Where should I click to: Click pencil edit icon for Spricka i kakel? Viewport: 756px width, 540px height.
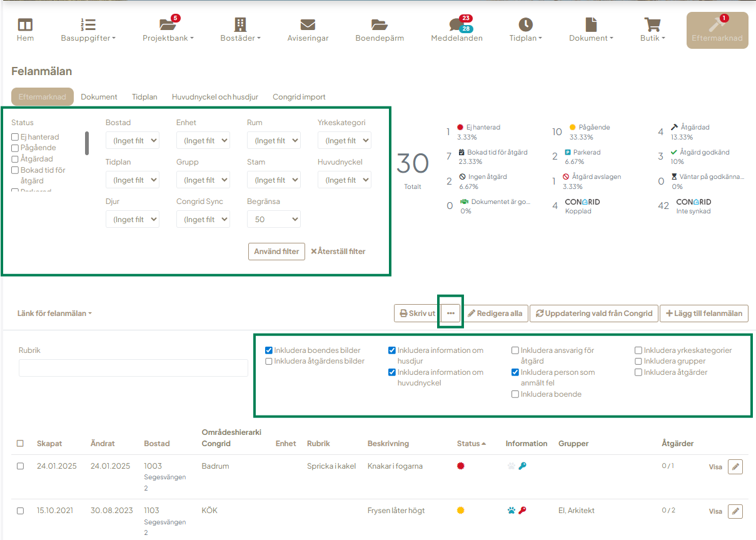pyautogui.click(x=735, y=467)
